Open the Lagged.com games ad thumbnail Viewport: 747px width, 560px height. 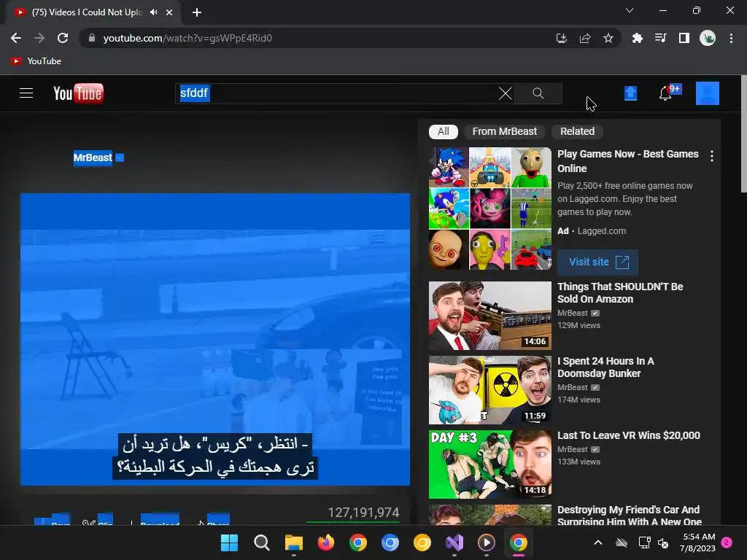(x=490, y=209)
